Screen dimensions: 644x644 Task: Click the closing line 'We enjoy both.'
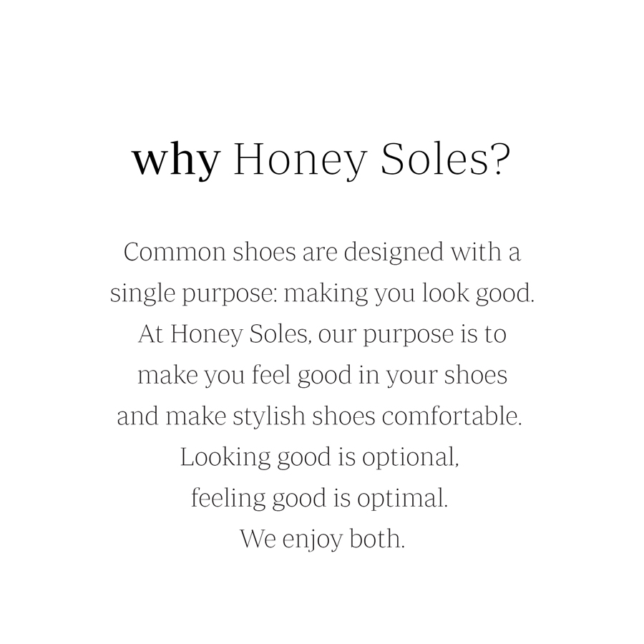(x=323, y=540)
